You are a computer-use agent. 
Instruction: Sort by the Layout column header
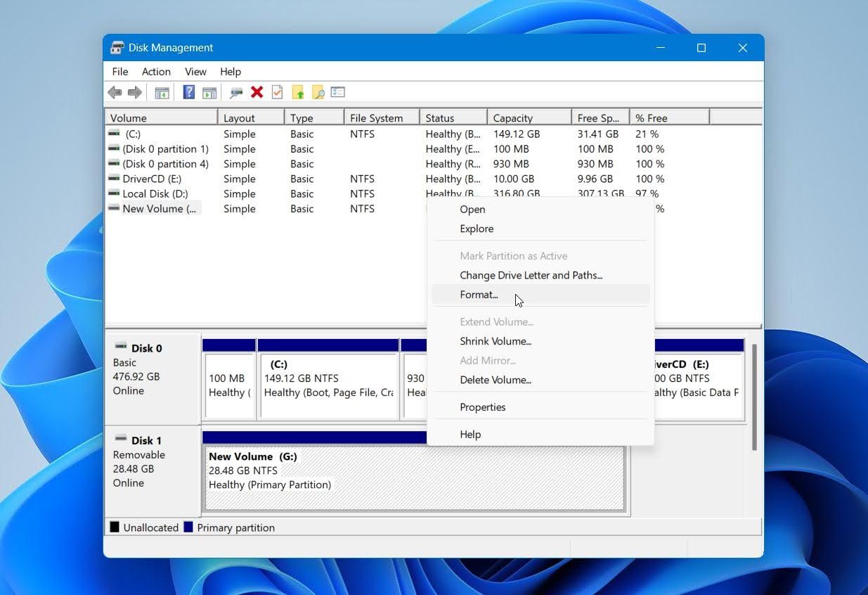(x=251, y=118)
